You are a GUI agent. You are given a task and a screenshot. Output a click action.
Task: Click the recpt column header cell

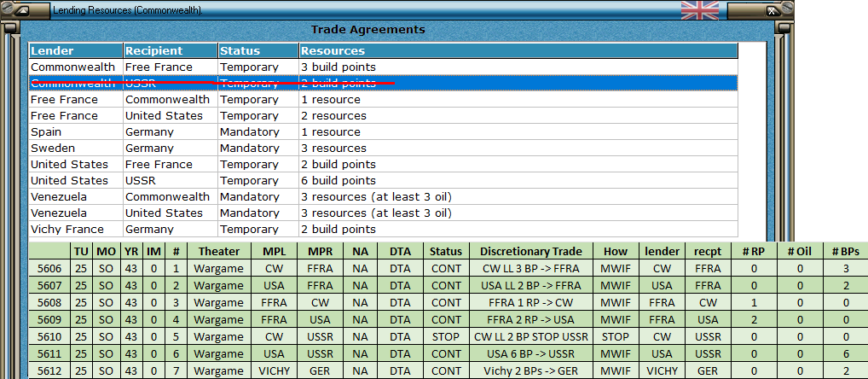coord(709,251)
